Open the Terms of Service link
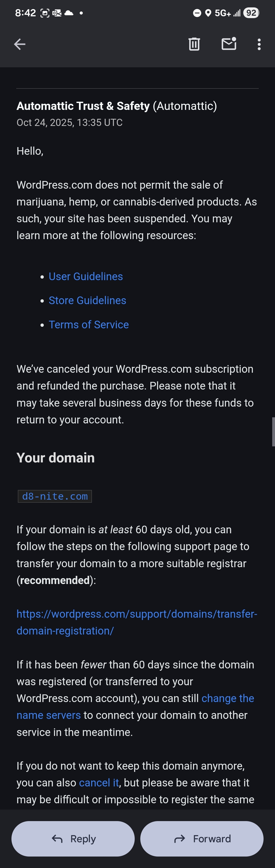Image resolution: width=275 pixels, height=868 pixels. point(89,325)
